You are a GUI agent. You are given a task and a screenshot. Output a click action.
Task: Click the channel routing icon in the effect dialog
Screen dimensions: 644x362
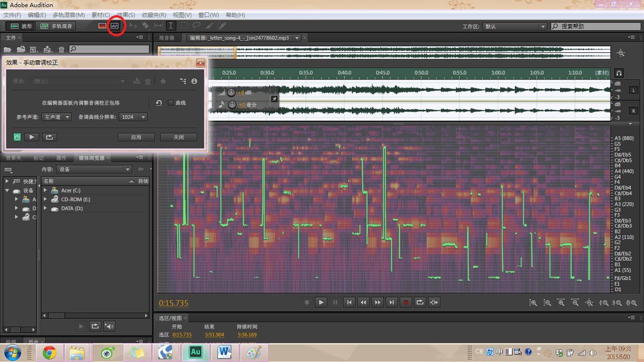pyautogui.click(x=183, y=81)
